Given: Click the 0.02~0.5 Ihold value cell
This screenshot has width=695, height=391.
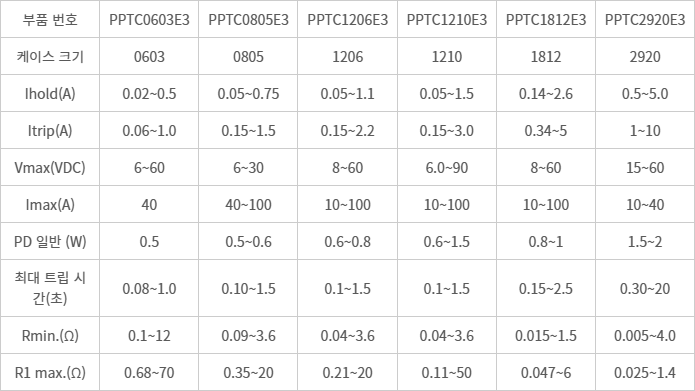Looking at the screenshot, I should click(149, 94).
